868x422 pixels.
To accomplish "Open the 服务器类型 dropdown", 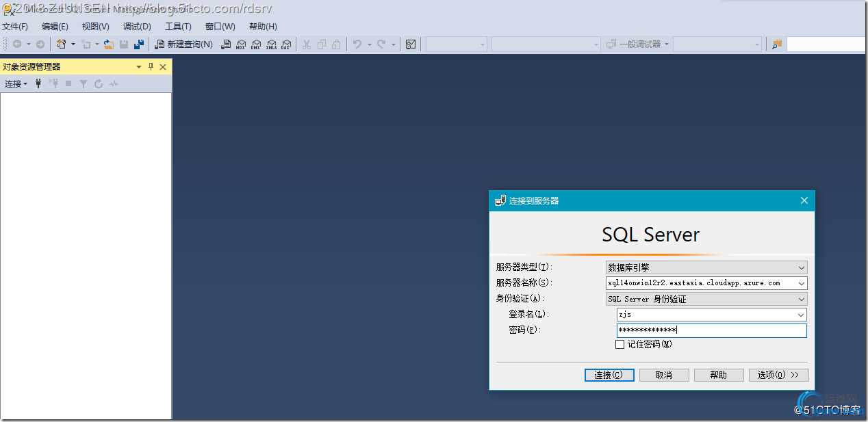I will 706,267.
